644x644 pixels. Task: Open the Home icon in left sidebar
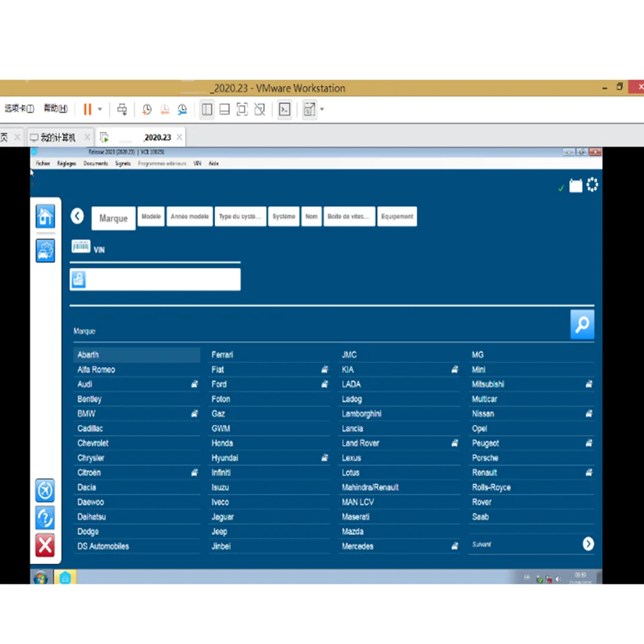[45, 216]
